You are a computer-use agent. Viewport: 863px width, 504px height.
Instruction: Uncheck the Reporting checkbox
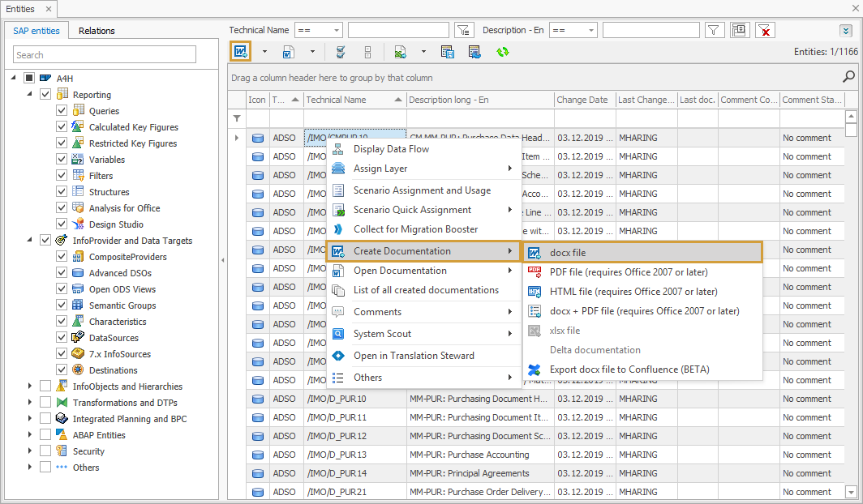click(46, 94)
